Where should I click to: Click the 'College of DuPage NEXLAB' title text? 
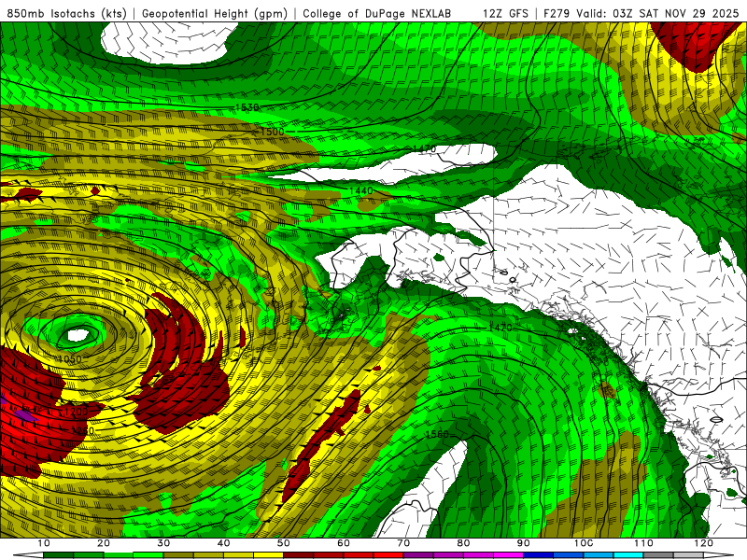(x=377, y=14)
